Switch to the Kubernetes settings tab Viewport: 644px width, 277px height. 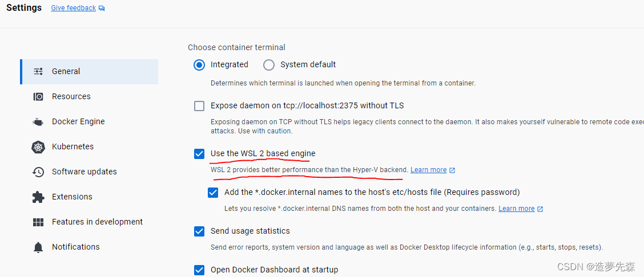[73, 147]
